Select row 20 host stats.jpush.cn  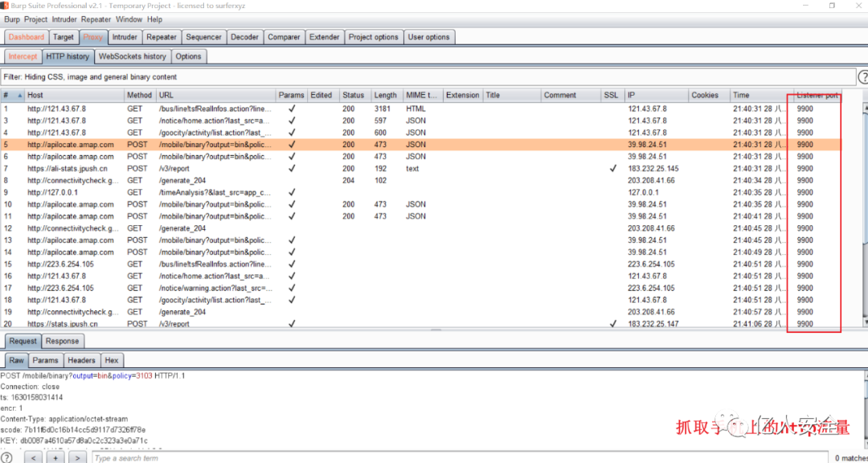point(63,324)
